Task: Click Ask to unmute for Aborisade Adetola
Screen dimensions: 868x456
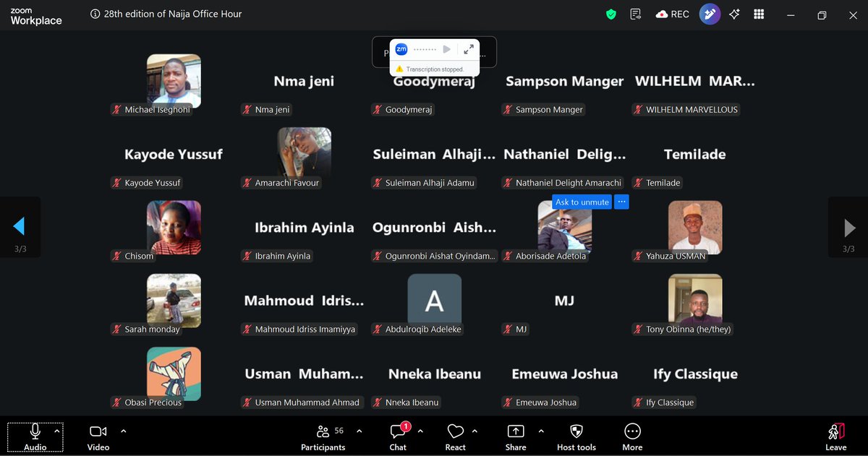Action: pos(582,202)
